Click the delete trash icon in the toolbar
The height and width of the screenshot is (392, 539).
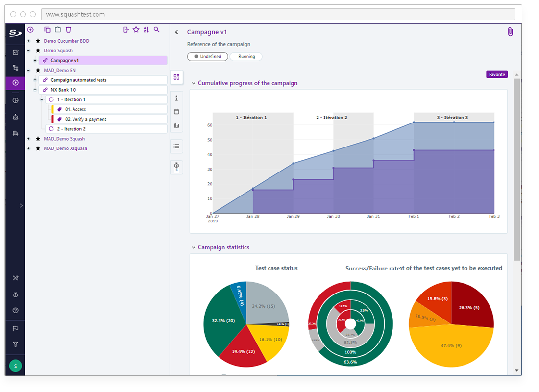[x=68, y=30]
